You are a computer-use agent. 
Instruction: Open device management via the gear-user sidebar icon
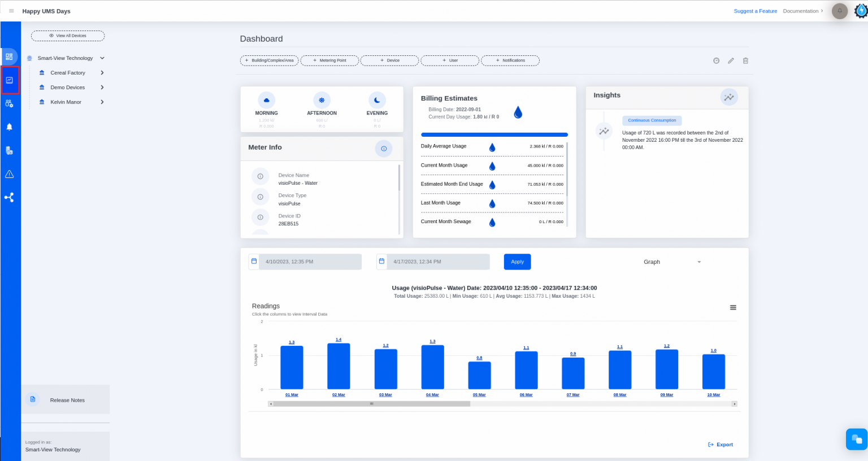tap(10, 103)
